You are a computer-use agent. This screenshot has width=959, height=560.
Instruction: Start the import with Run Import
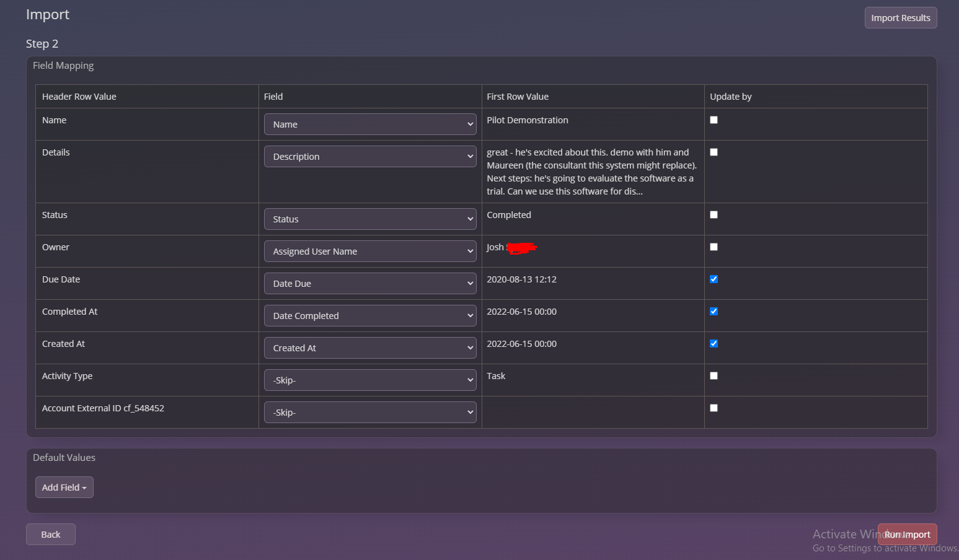tap(907, 535)
